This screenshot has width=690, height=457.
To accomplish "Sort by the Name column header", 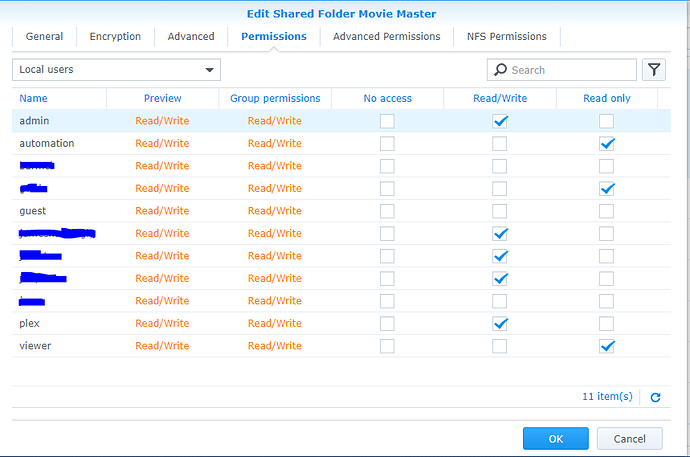I will [x=33, y=98].
